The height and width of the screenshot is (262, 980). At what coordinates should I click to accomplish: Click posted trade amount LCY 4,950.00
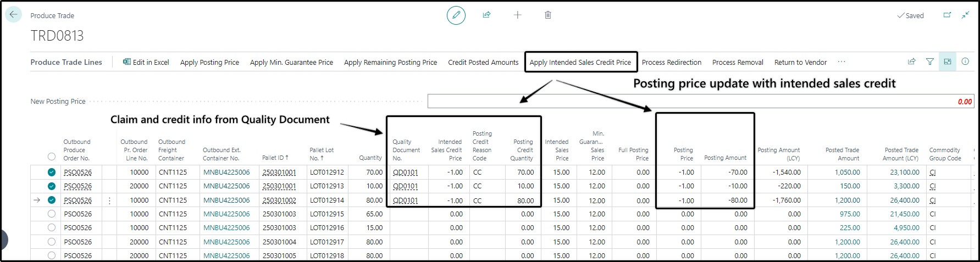pyautogui.click(x=906, y=227)
